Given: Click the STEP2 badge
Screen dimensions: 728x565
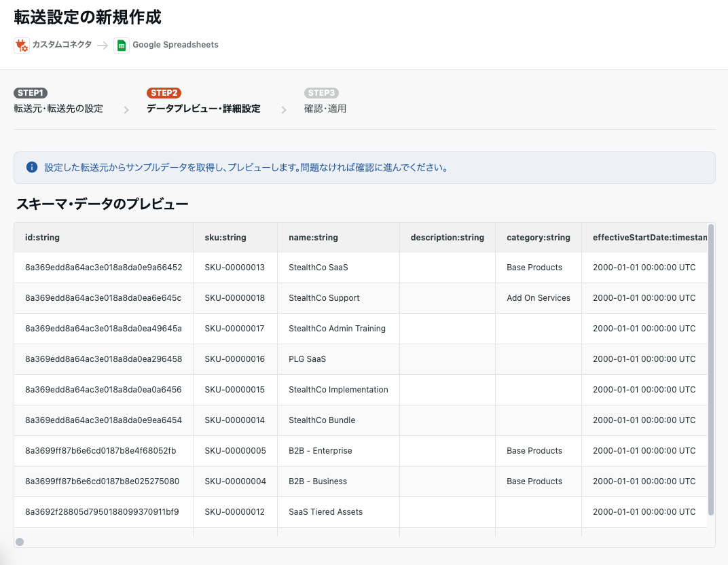Looking at the screenshot, I should point(164,93).
